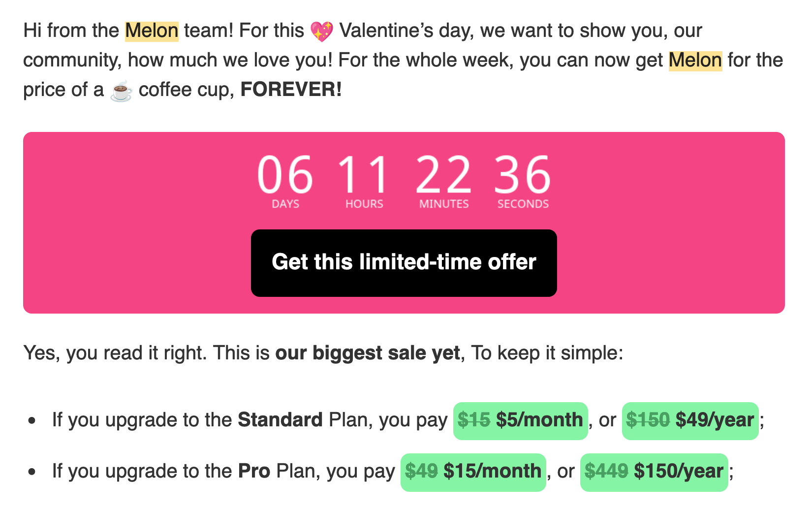Click the 11 hours countdown number
The image size is (812, 511).
pyautogui.click(x=364, y=174)
